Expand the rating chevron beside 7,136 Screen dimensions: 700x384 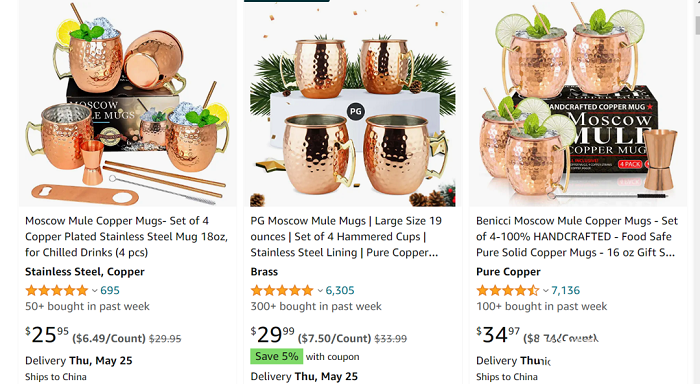(x=546, y=291)
